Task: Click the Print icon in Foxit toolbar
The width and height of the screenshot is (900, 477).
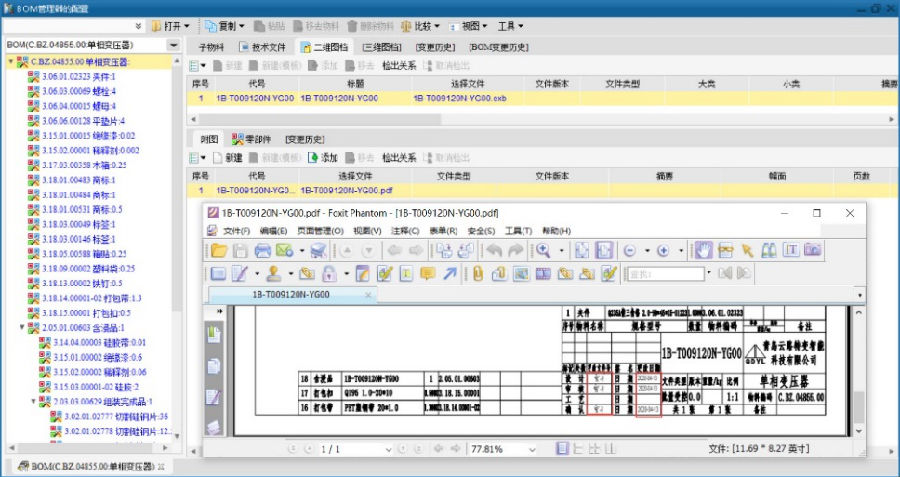Action: tap(262, 250)
